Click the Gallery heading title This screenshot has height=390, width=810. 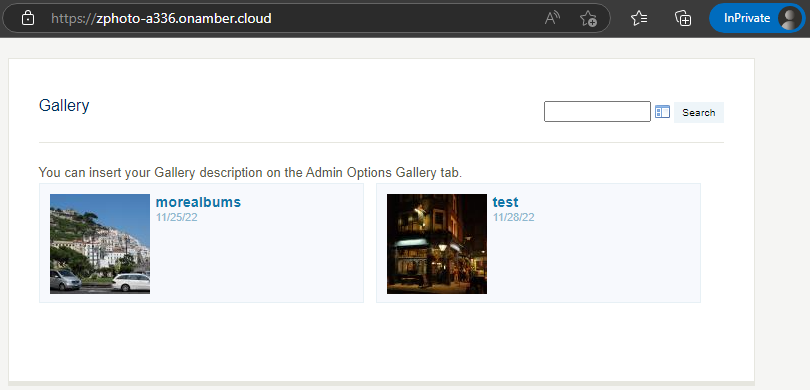click(x=64, y=105)
